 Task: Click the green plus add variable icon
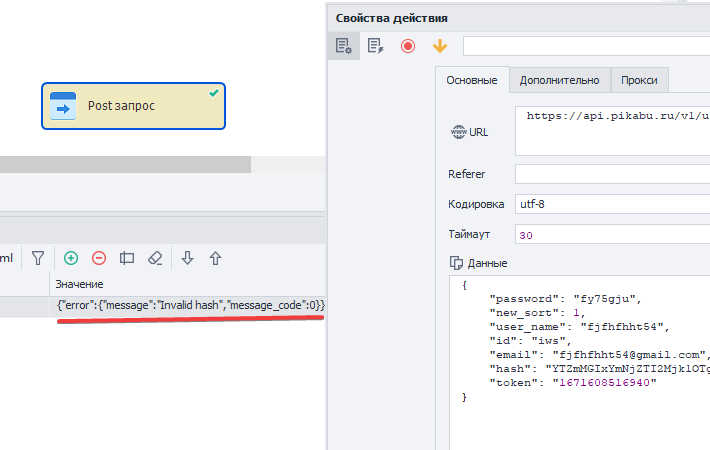click(71, 258)
